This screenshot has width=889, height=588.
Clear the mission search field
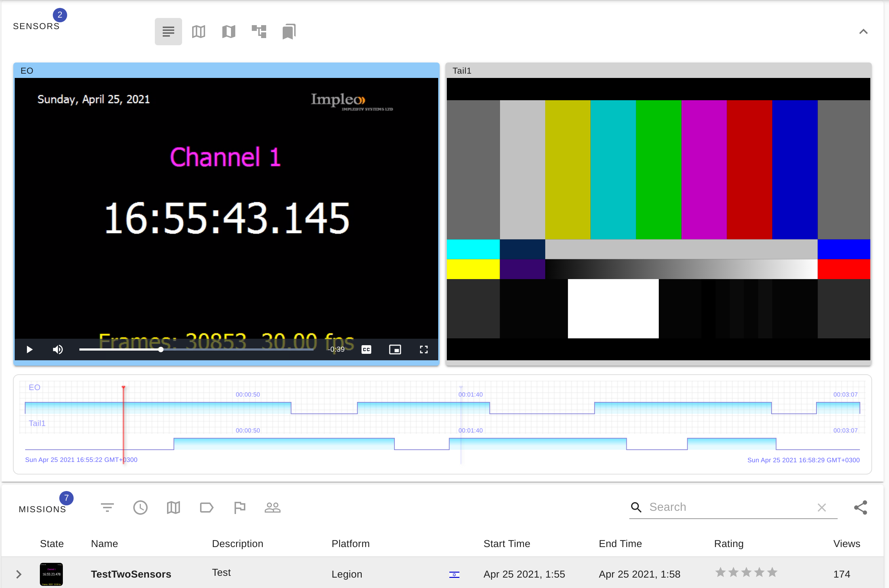point(822,508)
